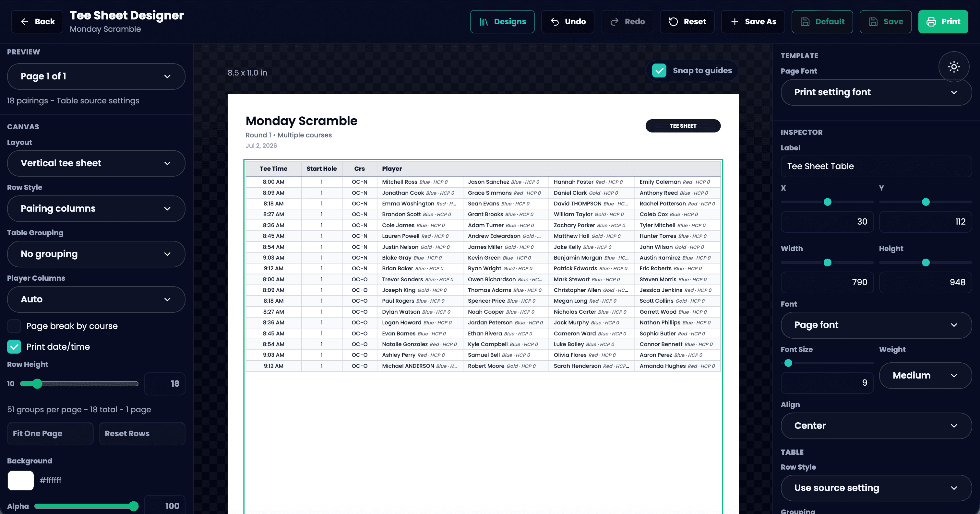Click the Height slider

pyautogui.click(x=925, y=263)
